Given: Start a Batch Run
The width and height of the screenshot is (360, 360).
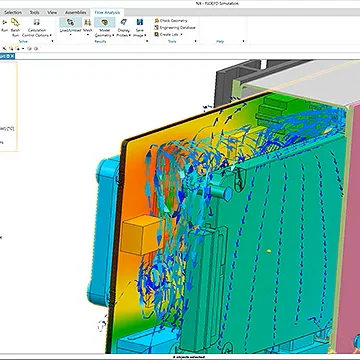Looking at the screenshot, I should 15,23.
